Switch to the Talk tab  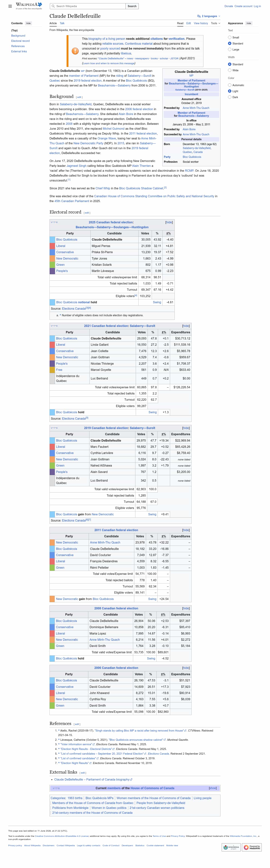62,23
